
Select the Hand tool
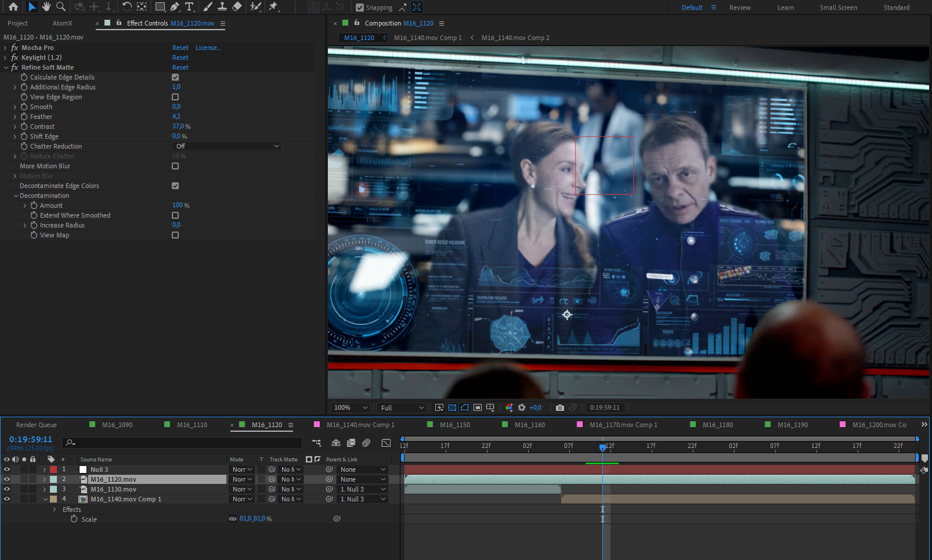coord(46,7)
